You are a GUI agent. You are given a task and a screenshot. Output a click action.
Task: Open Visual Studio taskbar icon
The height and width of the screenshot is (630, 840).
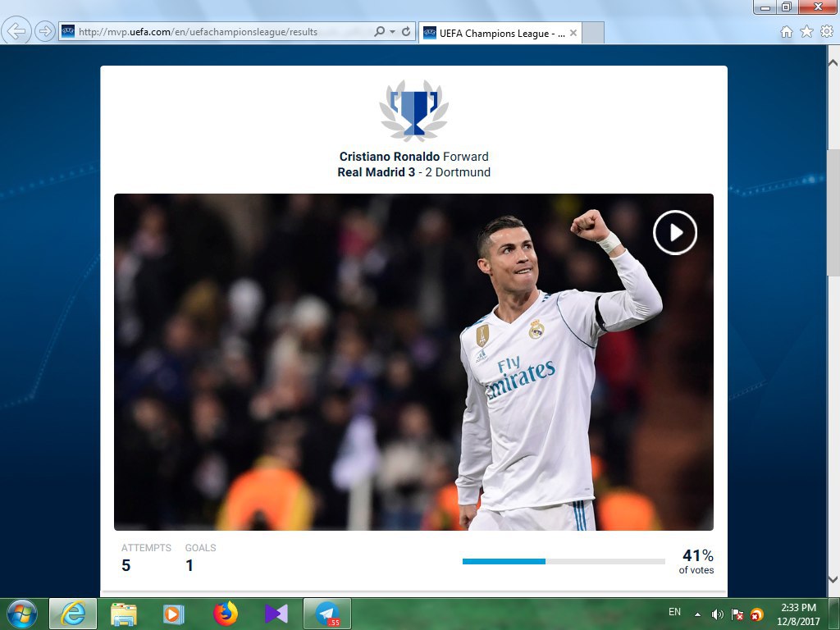(276, 614)
